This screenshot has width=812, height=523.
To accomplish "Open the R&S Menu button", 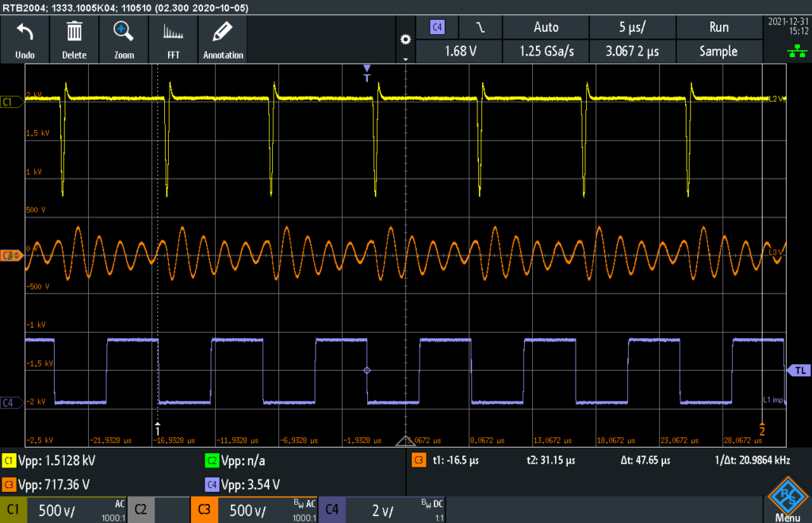I will click(x=787, y=498).
